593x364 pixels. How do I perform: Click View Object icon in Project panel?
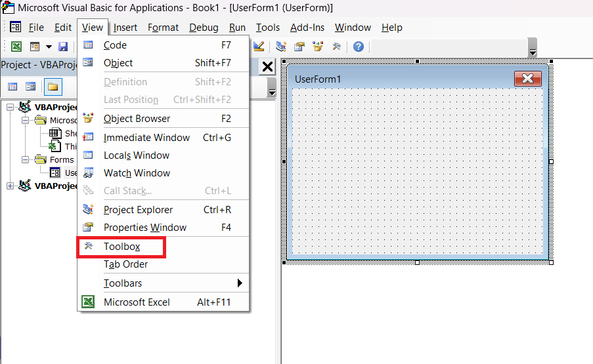pyautogui.click(x=31, y=87)
